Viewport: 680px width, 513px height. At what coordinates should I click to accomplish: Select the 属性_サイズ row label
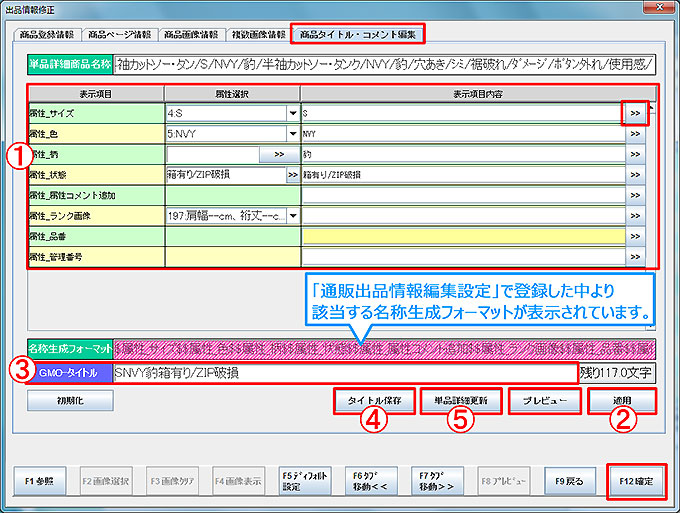click(96, 114)
